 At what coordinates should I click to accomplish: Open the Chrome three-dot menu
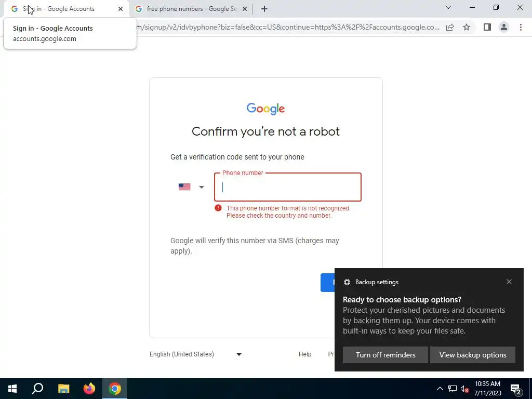click(x=521, y=27)
